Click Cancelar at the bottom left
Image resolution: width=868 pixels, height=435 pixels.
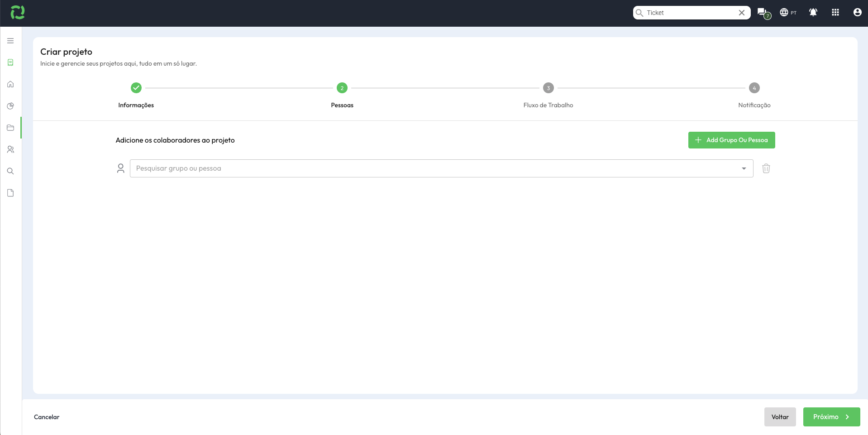pos(47,417)
